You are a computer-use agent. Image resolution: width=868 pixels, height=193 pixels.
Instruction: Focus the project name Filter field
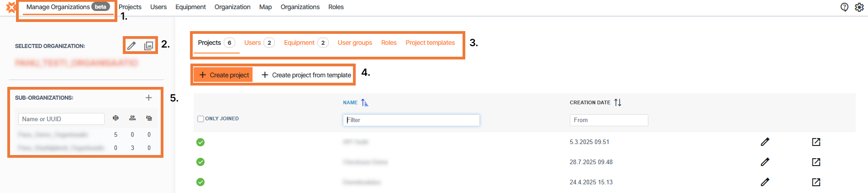(411, 120)
